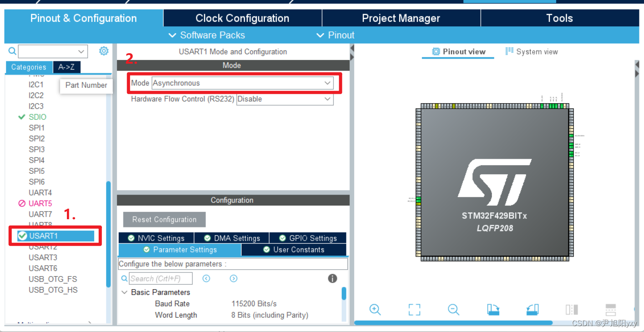
Task: Open the DMA Settings tab
Action: point(232,238)
